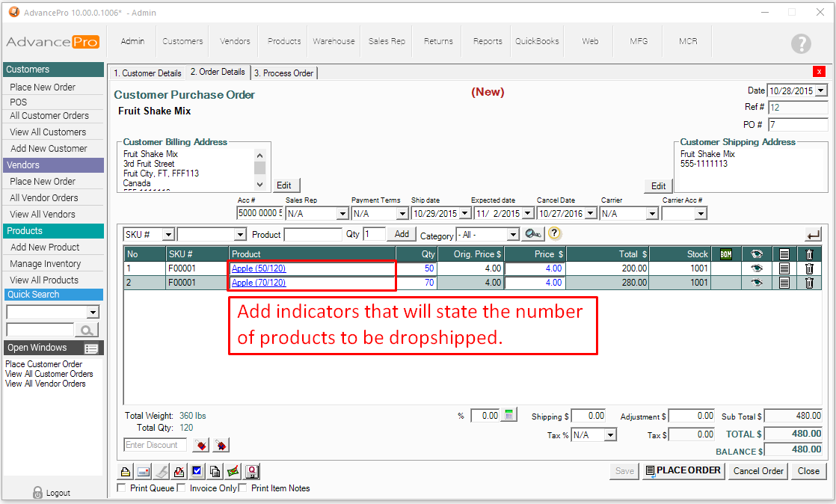Image resolution: width=836 pixels, height=504 pixels.
Task: Click the enter arrow icon above grid
Action: (814, 235)
